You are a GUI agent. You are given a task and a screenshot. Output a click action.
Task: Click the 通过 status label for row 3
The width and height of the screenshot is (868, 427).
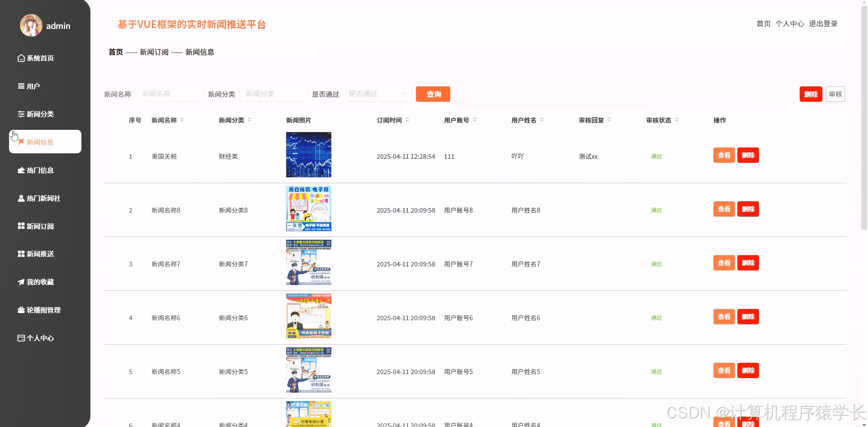656,264
